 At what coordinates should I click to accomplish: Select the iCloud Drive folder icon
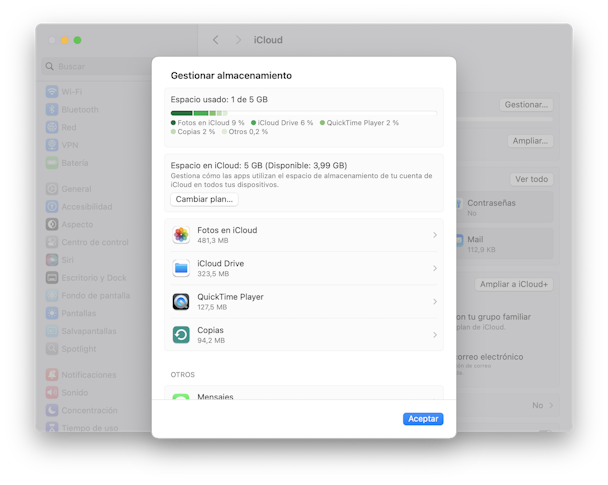click(181, 268)
